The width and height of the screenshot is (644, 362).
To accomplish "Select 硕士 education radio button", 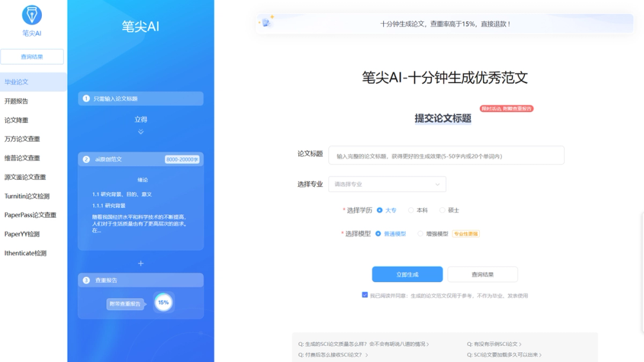I will 442,211.
